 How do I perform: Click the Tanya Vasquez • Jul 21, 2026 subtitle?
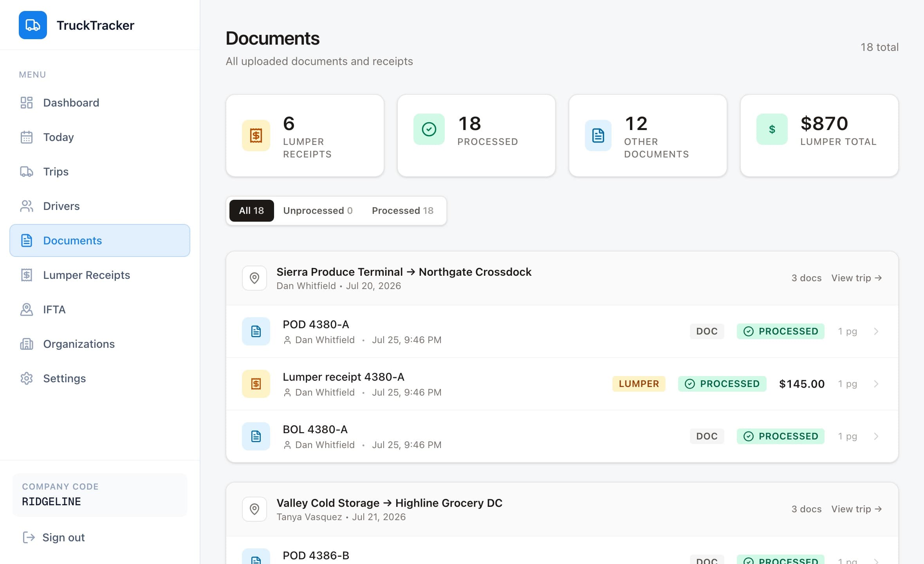(341, 517)
